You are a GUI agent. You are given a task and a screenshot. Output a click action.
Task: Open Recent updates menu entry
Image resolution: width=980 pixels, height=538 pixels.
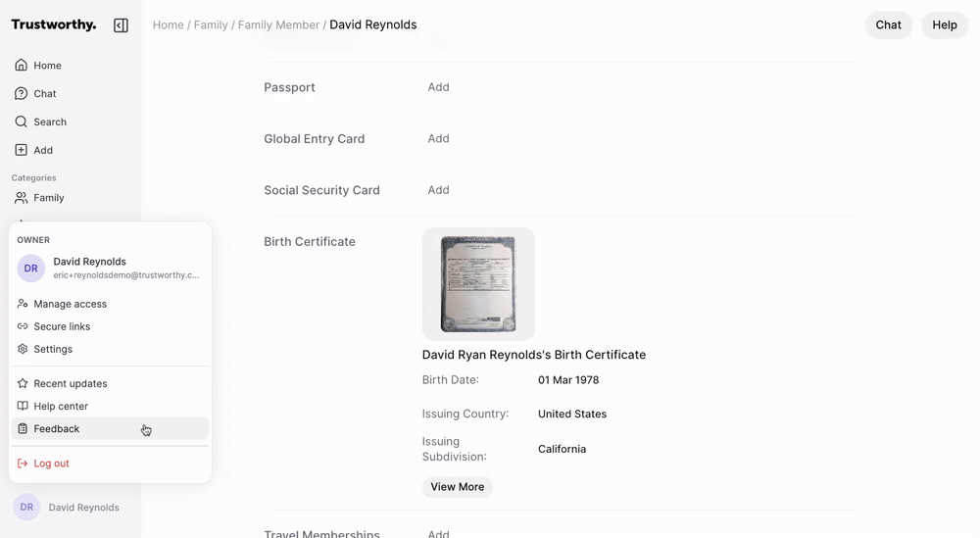click(70, 383)
